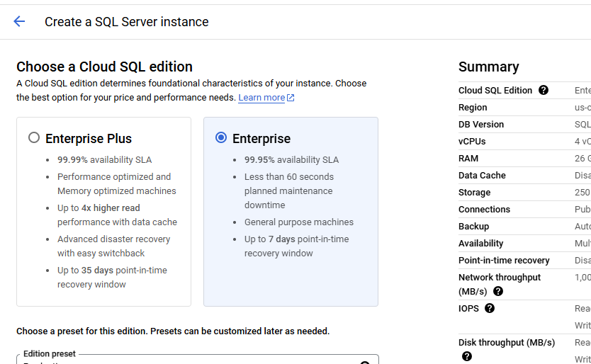591x364 pixels.
Task: Click the Summary heading
Action: [488, 67]
